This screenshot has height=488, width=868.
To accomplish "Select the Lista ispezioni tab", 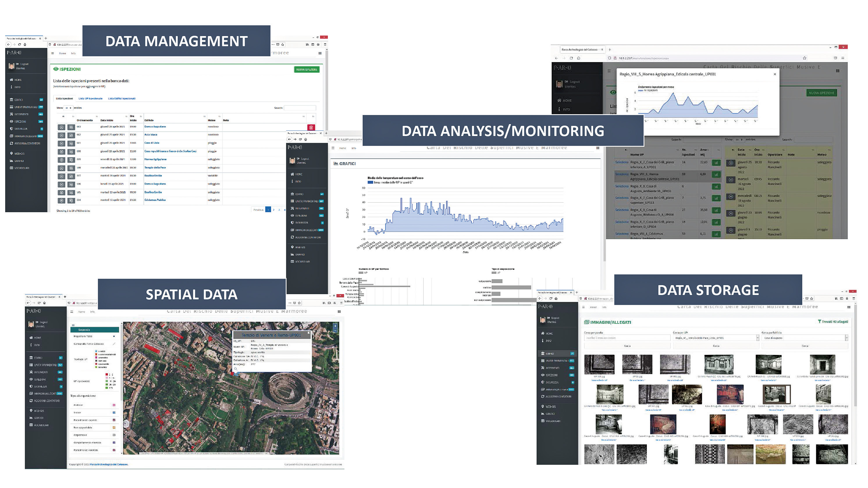I will [64, 99].
